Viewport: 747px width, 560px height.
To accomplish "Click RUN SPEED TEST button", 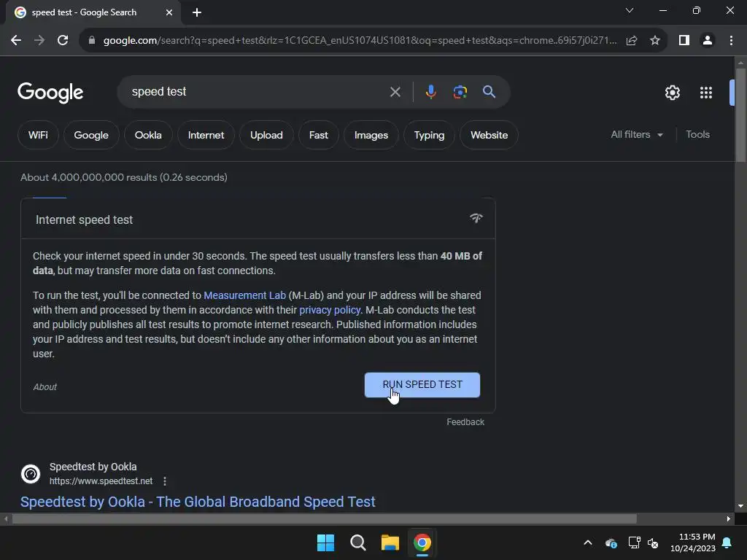I will (422, 385).
